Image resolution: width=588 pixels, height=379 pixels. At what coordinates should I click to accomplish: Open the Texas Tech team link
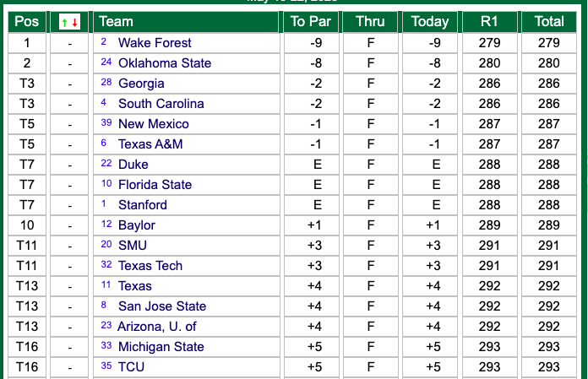coord(150,265)
